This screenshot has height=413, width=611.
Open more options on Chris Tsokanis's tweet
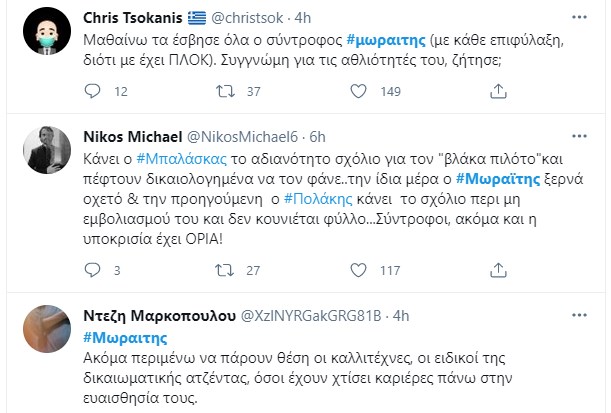click(x=582, y=17)
